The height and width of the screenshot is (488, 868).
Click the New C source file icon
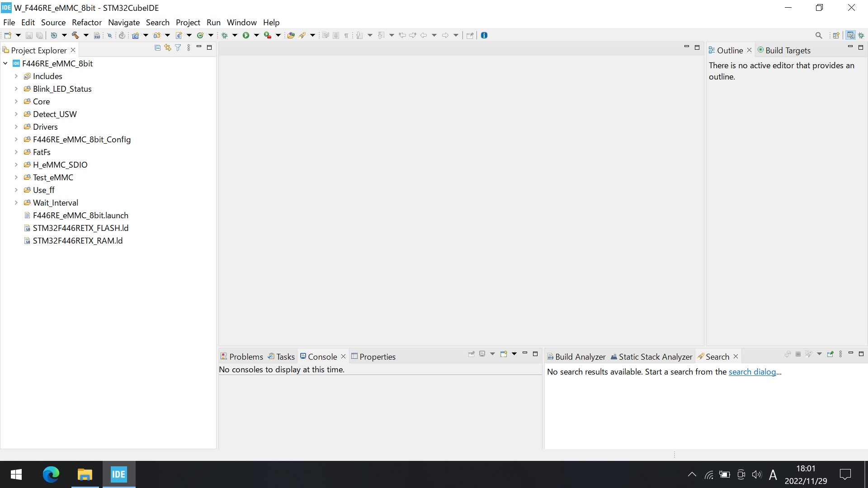(179, 35)
